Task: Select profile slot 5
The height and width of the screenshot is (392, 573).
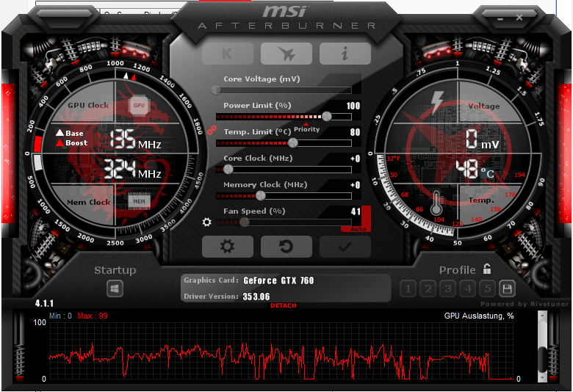Action: click(x=488, y=289)
